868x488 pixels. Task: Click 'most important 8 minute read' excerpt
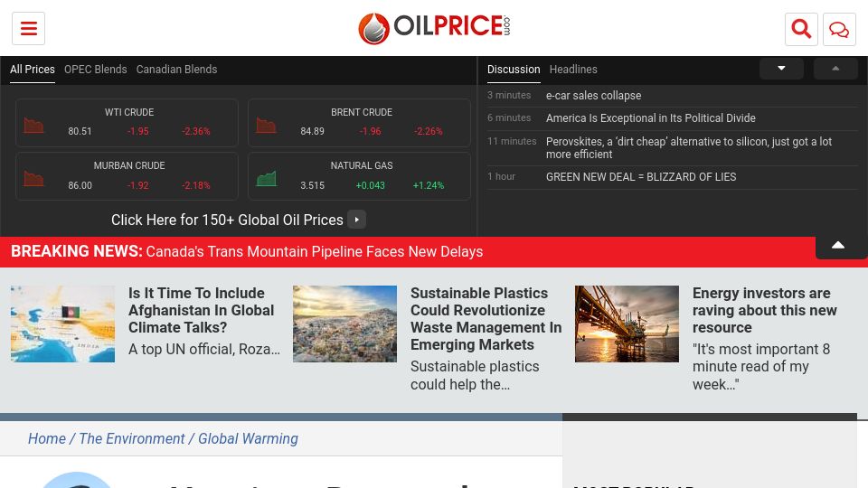click(x=761, y=367)
